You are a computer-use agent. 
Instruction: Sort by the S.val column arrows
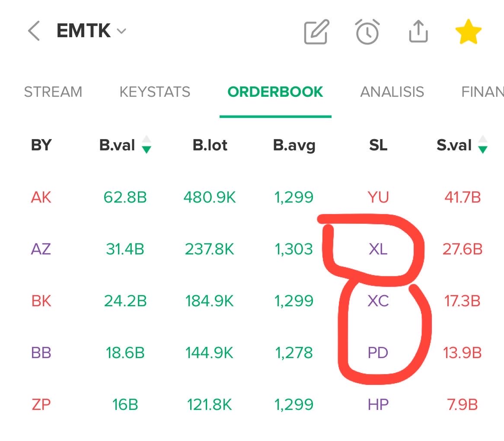pos(483,145)
